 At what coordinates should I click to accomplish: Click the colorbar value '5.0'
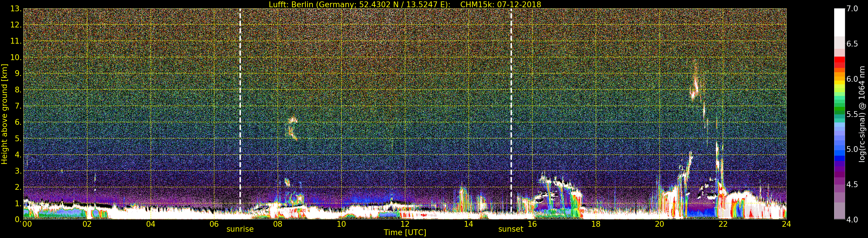(852, 149)
